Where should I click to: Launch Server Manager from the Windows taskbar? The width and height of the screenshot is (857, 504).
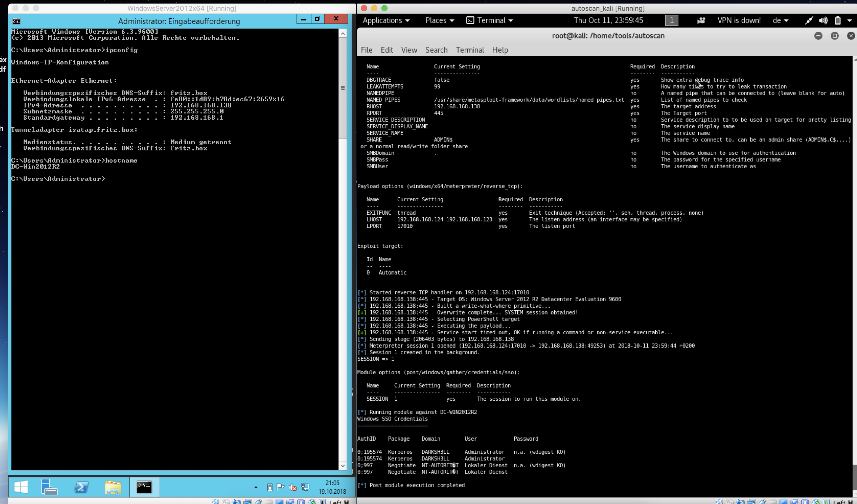click(x=49, y=487)
